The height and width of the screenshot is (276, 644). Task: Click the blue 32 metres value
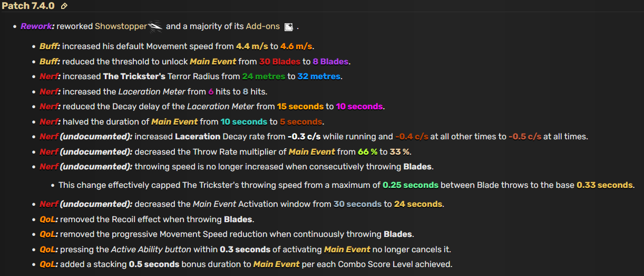pos(319,76)
